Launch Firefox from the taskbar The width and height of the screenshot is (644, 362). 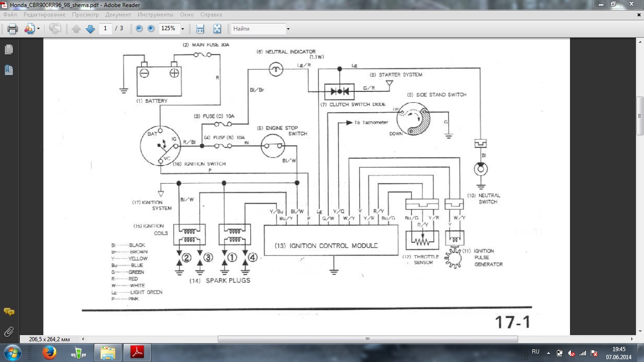(x=49, y=353)
